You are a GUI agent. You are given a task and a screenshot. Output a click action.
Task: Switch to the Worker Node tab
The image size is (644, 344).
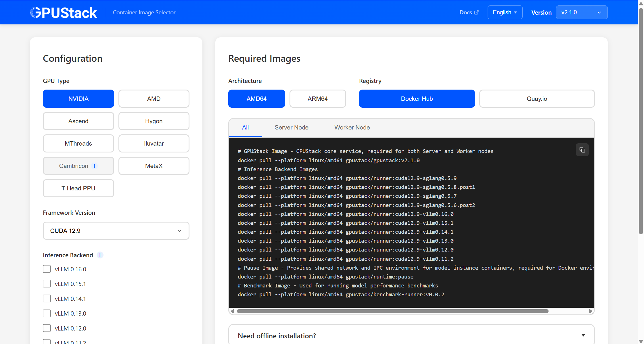[352, 127]
